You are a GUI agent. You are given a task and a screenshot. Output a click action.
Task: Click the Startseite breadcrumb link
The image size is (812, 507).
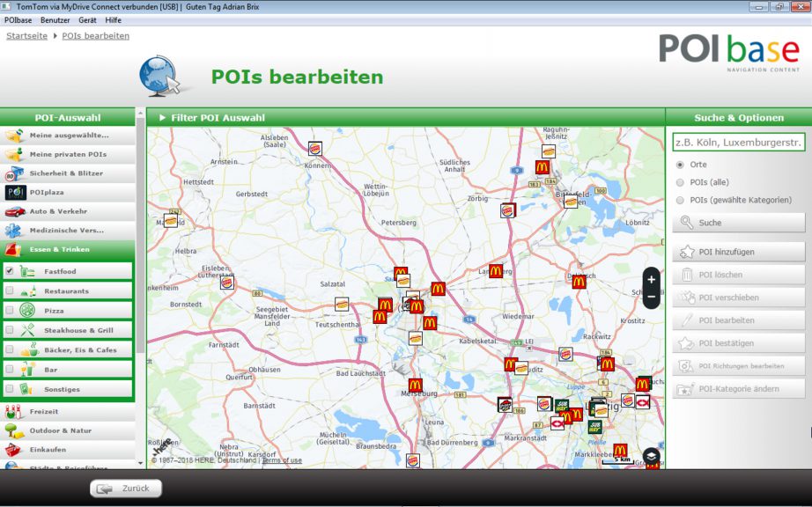tap(26, 36)
